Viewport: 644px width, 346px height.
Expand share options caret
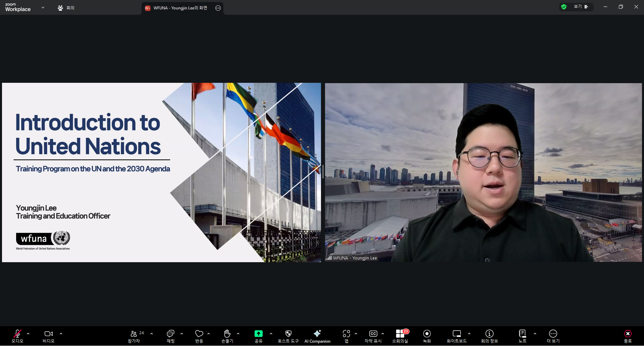pos(271,334)
